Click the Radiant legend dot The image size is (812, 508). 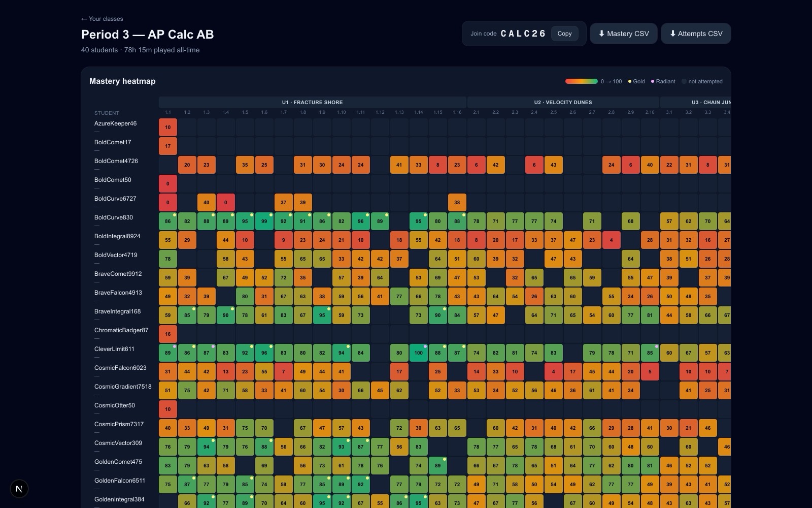pyautogui.click(x=653, y=81)
